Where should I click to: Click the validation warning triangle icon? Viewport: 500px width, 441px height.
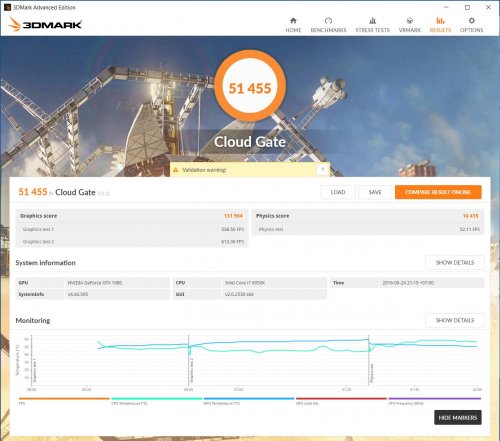coord(176,170)
